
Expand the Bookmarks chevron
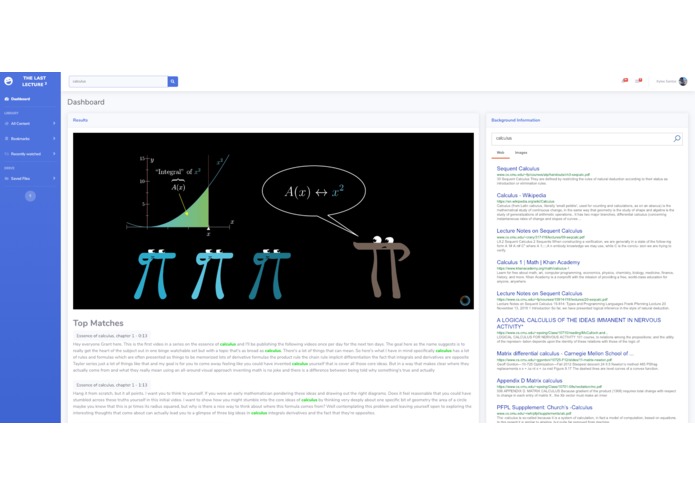[x=54, y=139]
